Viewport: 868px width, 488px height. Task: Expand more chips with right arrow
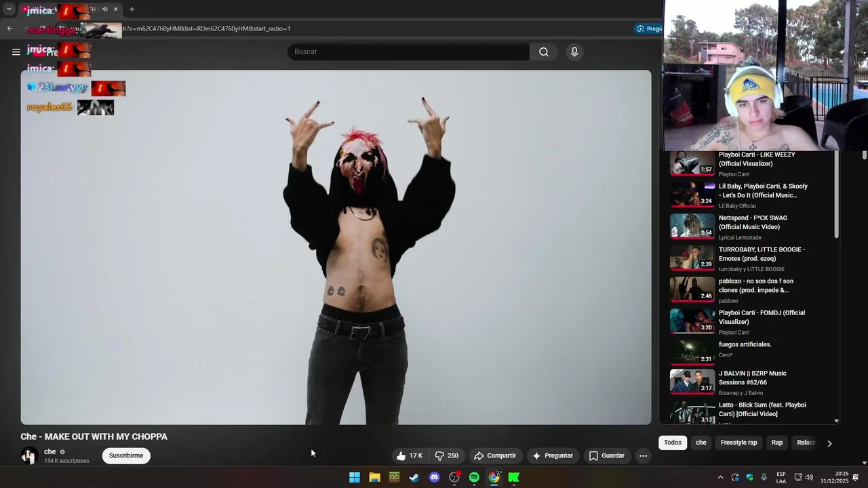tap(829, 443)
